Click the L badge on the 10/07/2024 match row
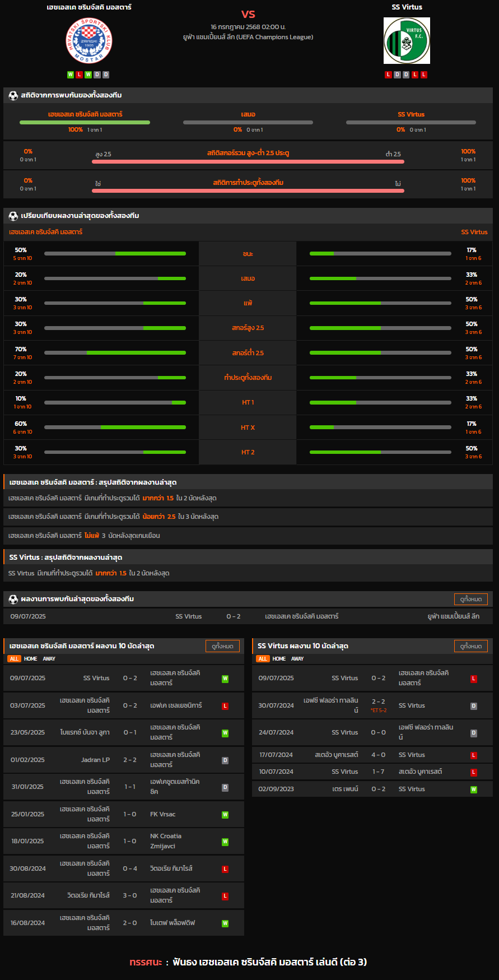The image size is (499, 980). [x=474, y=772]
